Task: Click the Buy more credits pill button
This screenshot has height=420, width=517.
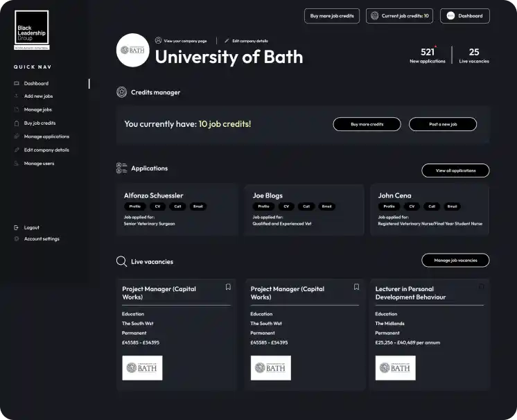Action: click(367, 124)
